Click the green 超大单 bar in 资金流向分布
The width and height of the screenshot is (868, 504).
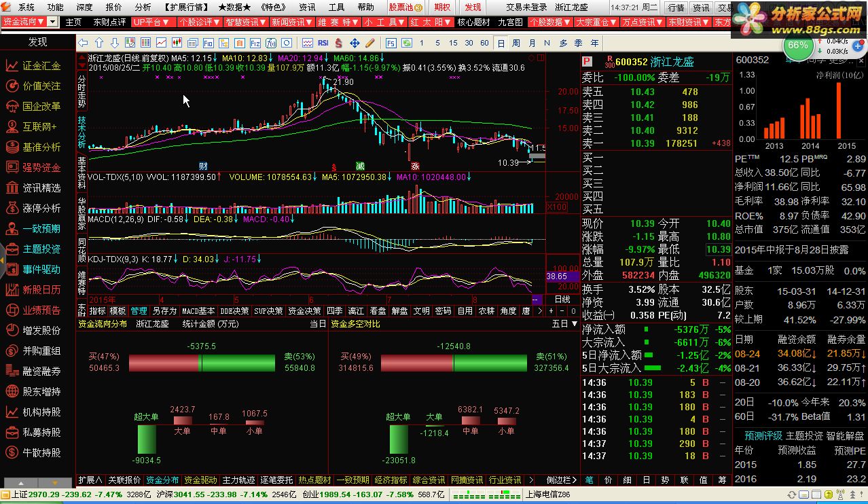click(147, 439)
